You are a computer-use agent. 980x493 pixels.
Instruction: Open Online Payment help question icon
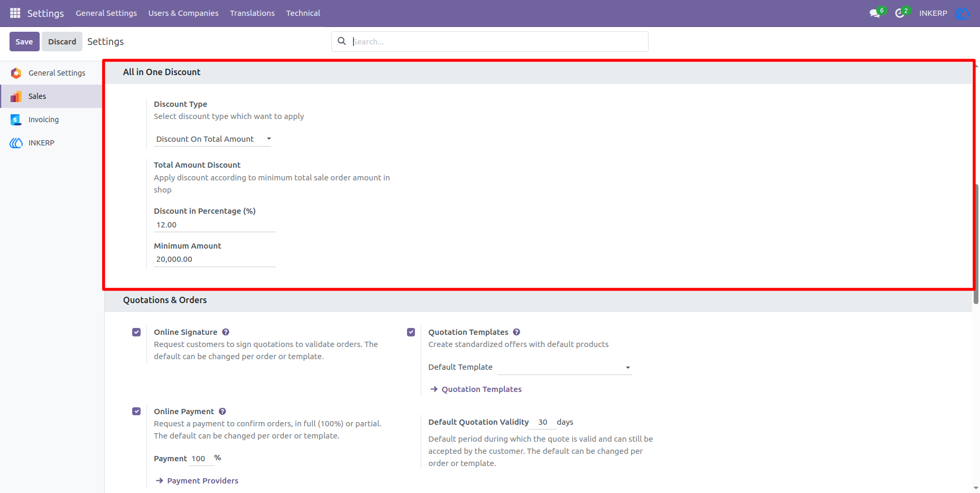click(x=223, y=412)
